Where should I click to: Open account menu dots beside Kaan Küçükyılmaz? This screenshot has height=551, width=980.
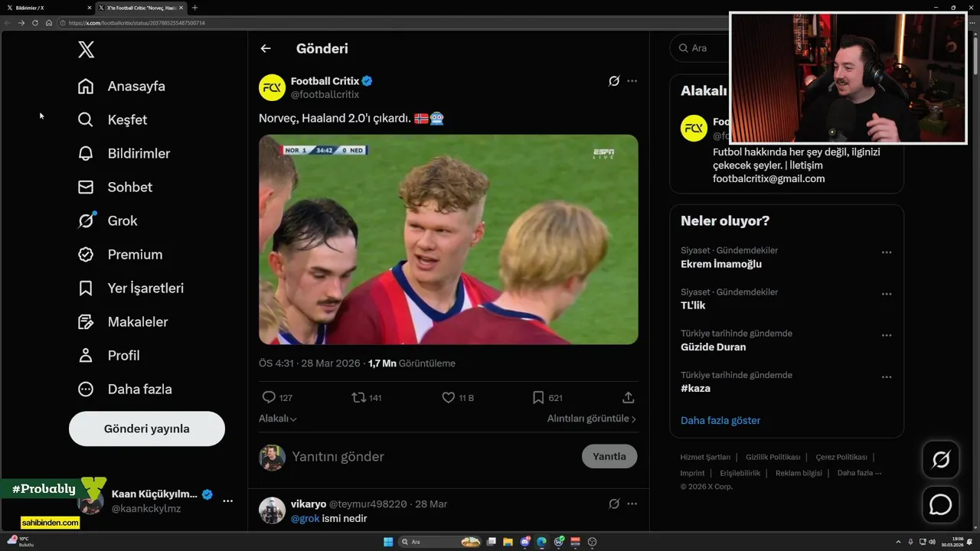click(228, 500)
